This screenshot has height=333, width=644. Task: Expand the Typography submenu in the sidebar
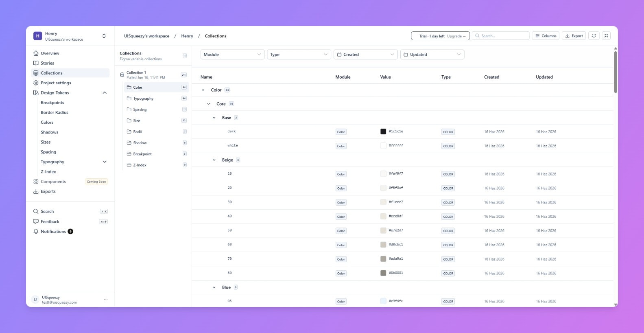(x=105, y=162)
